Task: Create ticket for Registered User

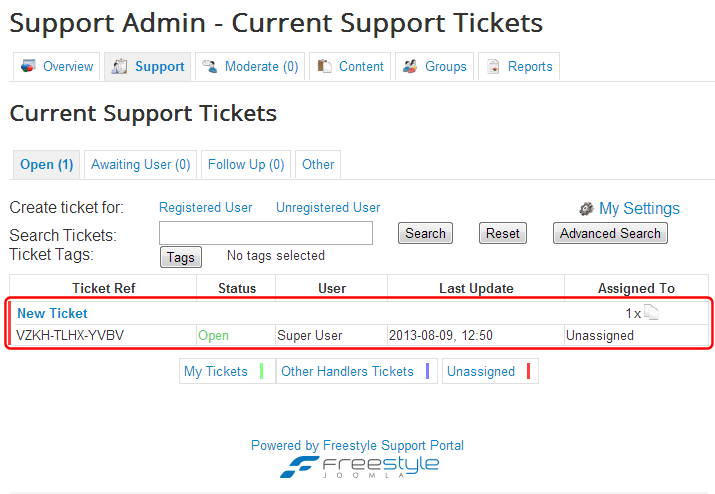Action: pos(205,208)
